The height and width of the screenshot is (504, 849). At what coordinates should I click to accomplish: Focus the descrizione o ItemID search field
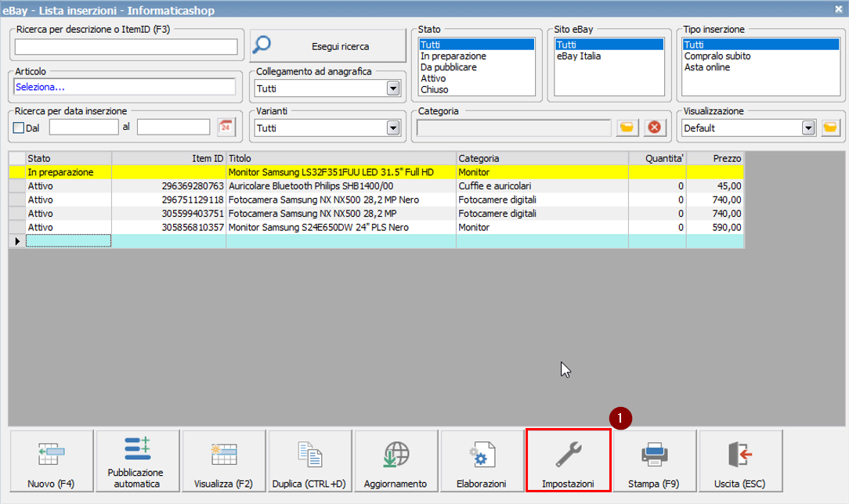coord(126,47)
